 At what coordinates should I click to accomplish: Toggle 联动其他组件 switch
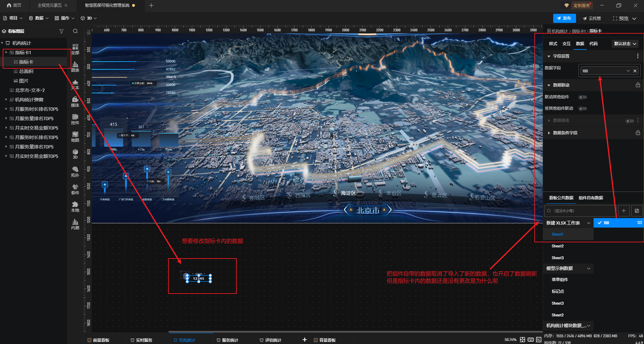582,97
